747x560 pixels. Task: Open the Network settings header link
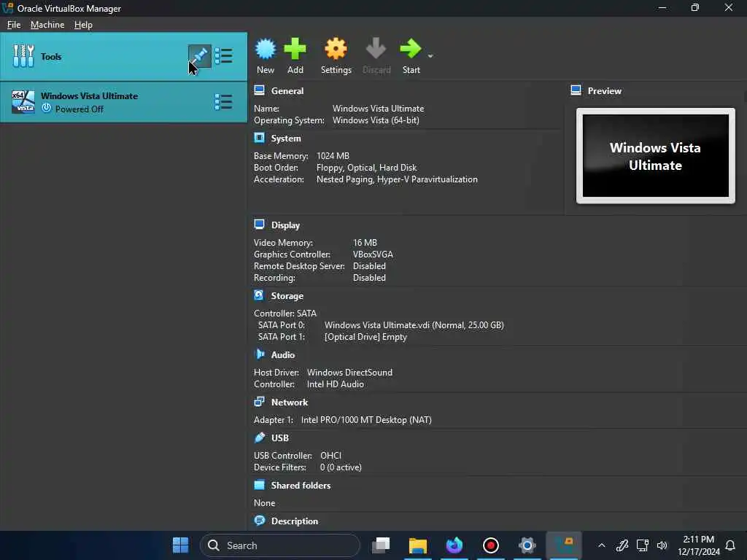pyautogui.click(x=290, y=402)
